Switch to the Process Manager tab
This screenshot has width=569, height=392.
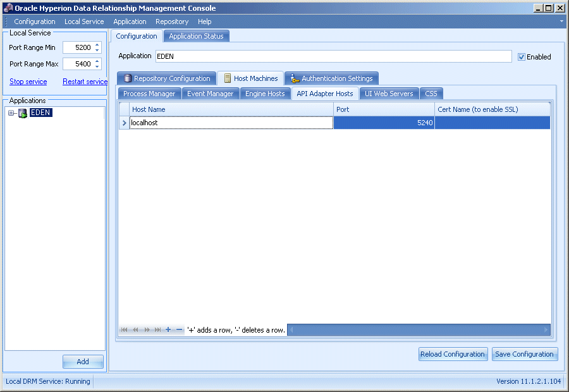click(149, 94)
